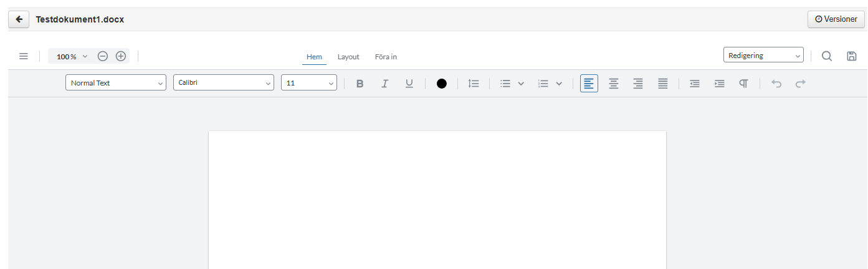Screen dimensions: 868x269
Task: Save the document with the disk icon
Action: 852,56
